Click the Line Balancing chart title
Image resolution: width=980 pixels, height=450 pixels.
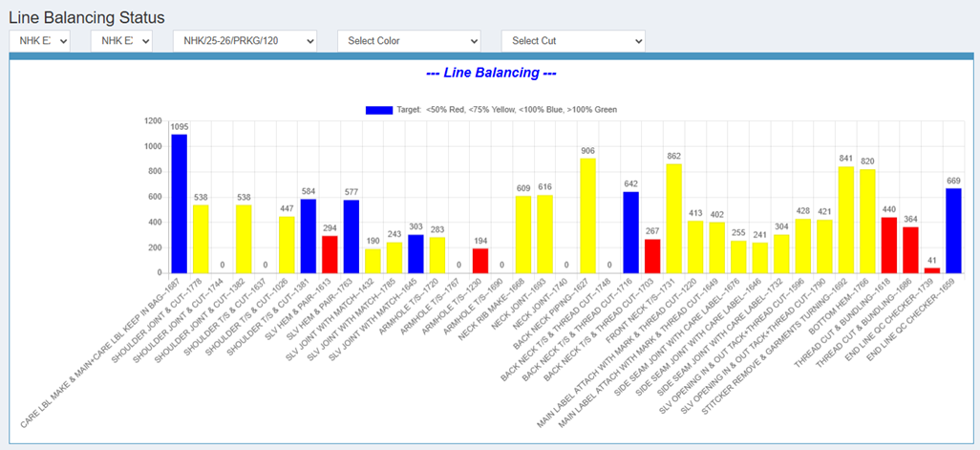coord(490,73)
